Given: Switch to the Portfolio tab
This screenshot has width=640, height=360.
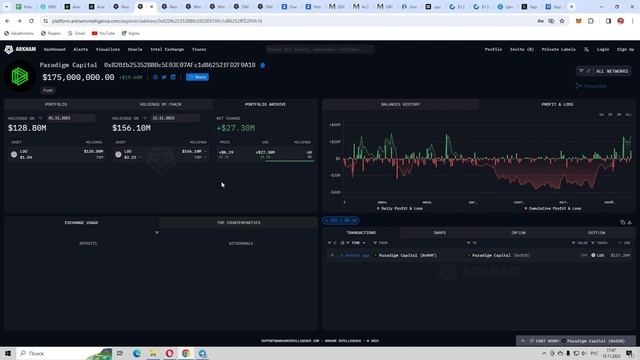Looking at the screenshot, I should click(56, 104).
